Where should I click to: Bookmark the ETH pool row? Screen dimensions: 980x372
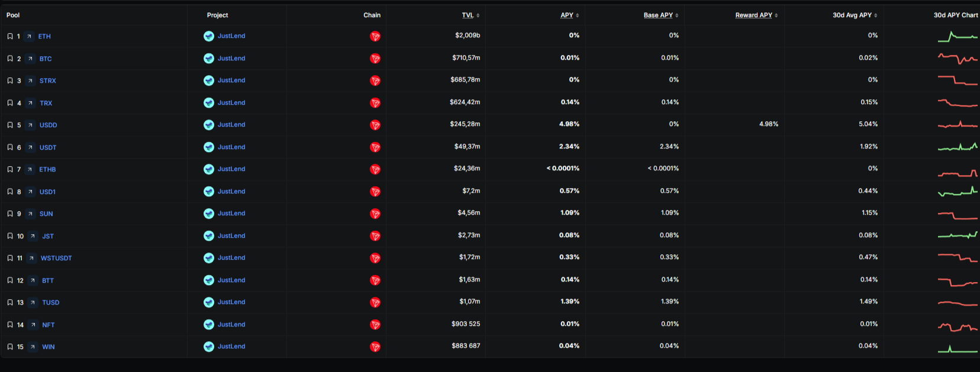[x=10, y=37]
